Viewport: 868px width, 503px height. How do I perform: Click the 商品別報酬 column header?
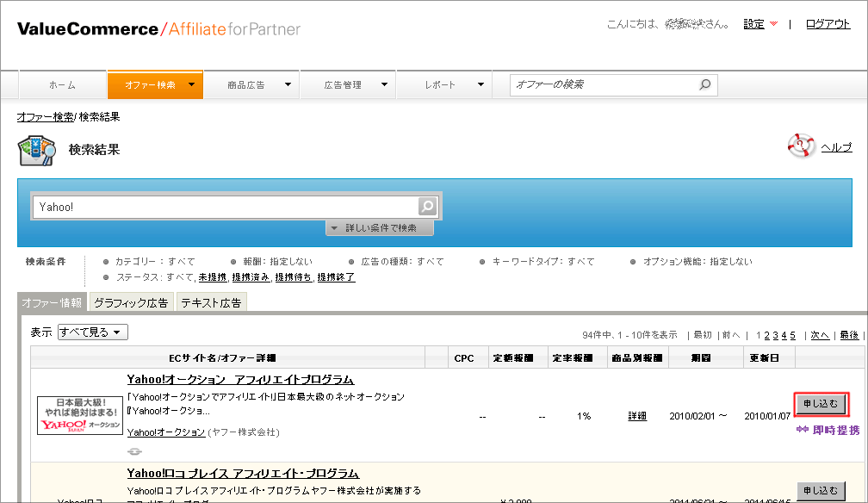637,358
